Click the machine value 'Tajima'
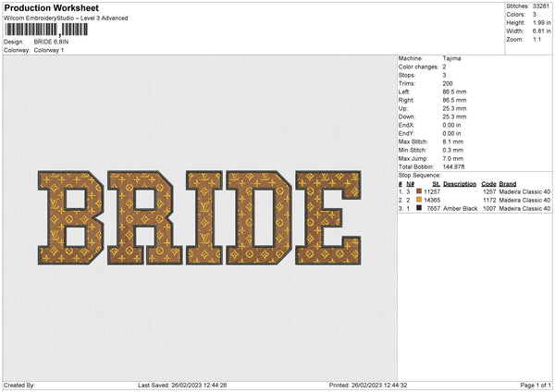The image size is (555, 392). pos(451,58)
